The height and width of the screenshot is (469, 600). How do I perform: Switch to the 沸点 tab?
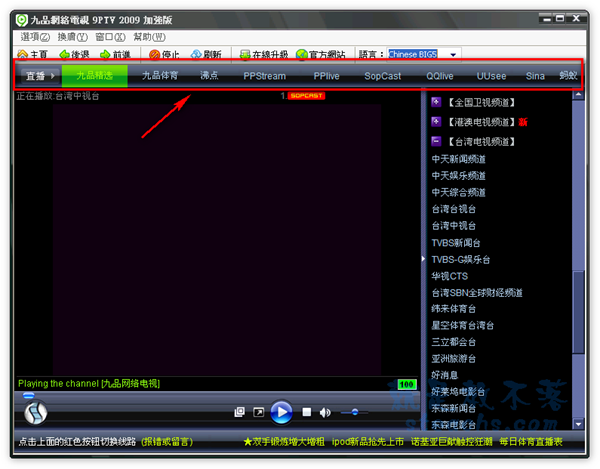(x=209, y=76)
